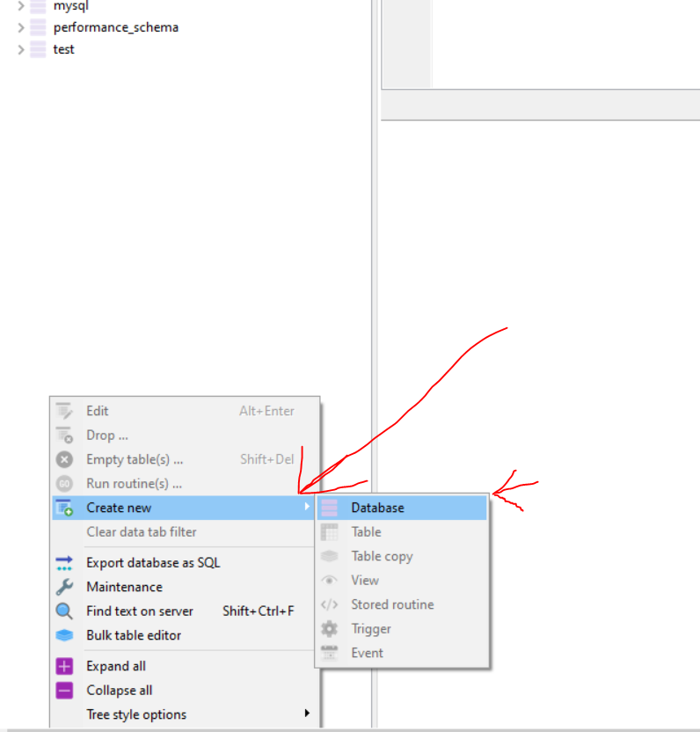This screenshot has height=732, width=700.
Task: Click the Maintenance wrench icon
Action: coord(64,587)
